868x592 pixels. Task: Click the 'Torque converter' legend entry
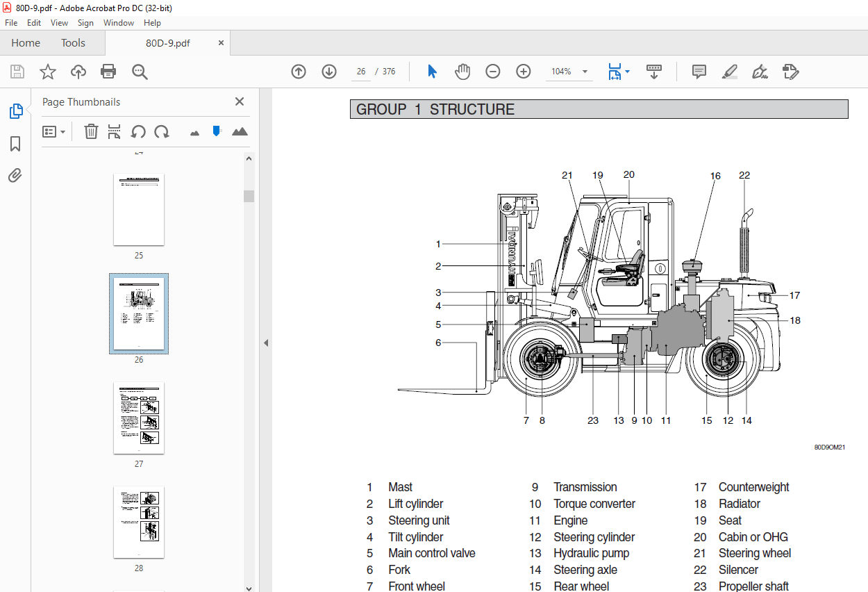pos(594,504)
